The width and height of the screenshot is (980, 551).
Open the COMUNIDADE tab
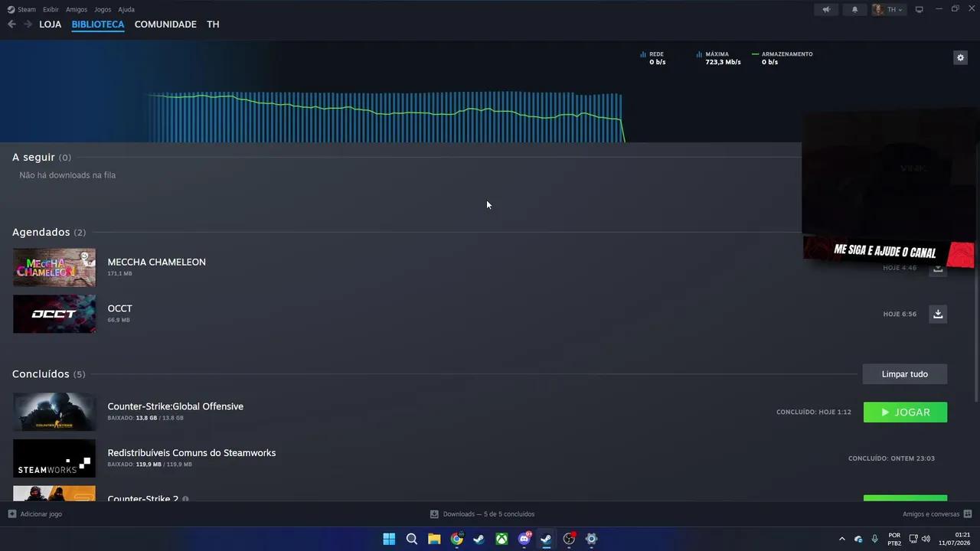(x=165, y=24)
